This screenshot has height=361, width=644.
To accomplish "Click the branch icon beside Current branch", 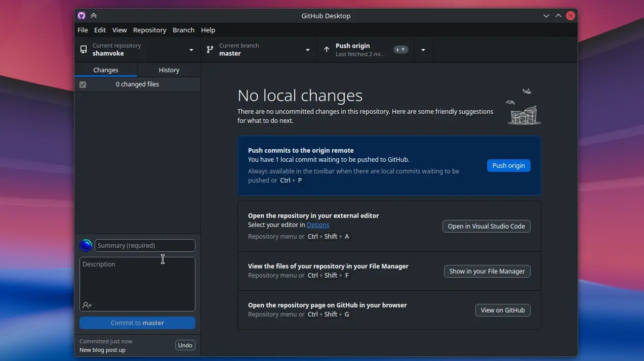I will 210,50.
